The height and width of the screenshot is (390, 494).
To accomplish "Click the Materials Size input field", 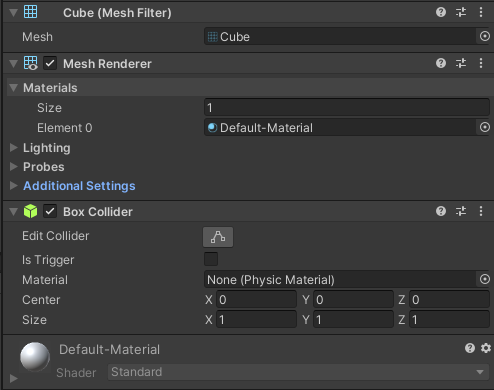I will tap(347, 107).
